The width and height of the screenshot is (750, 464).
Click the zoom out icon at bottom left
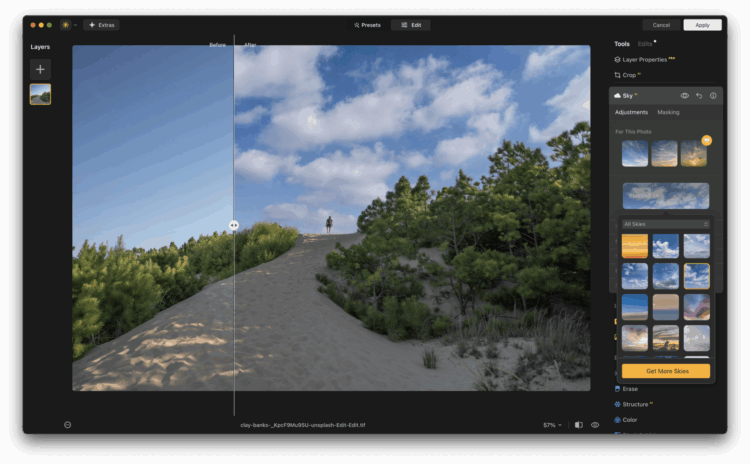[67, 425]
